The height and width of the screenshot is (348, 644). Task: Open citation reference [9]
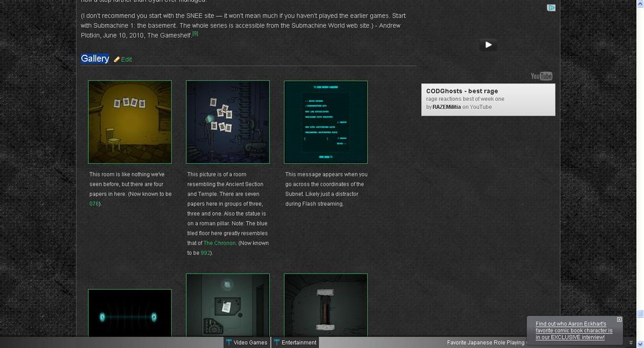pos(195,33)
